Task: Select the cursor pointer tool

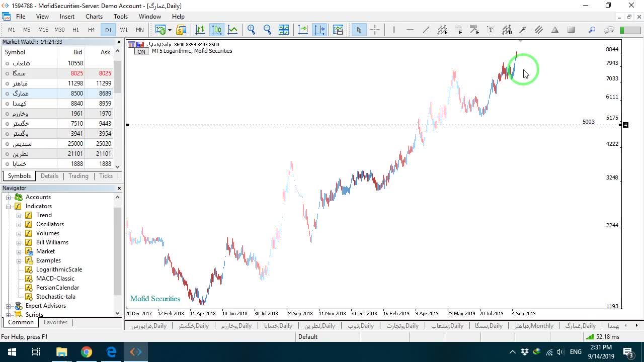Action: [359, 30]
